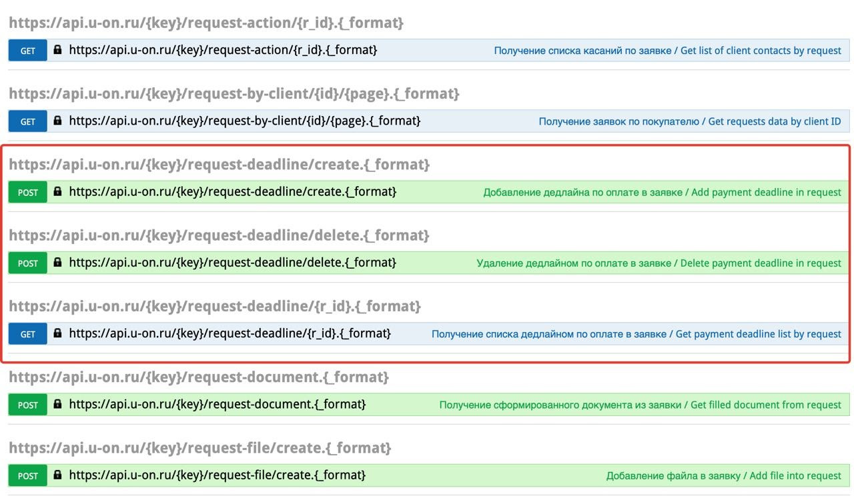Click POST badge for request-deadline/delete
Viewport: 854px width, 504px height.
(28, 263)
